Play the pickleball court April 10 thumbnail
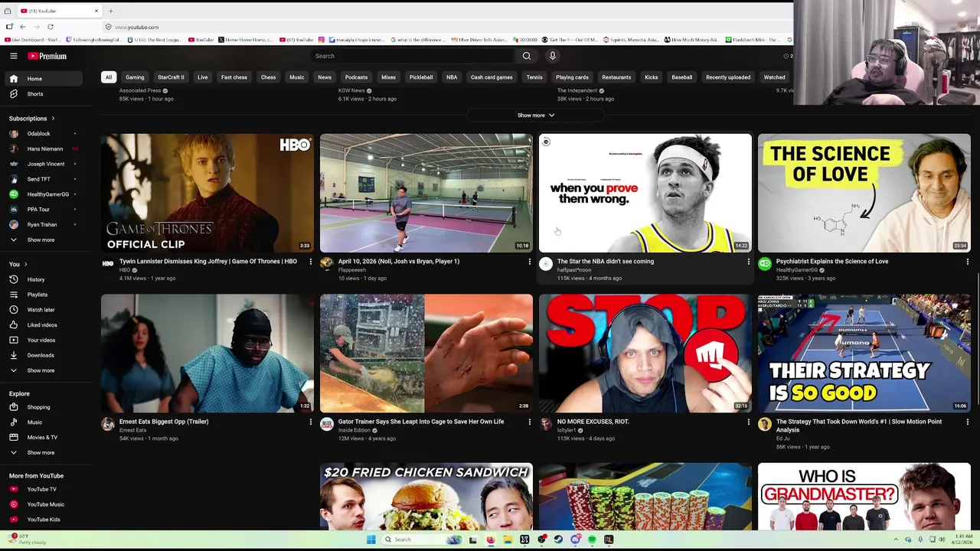This screenshot has width=980, height=551. 426,193
